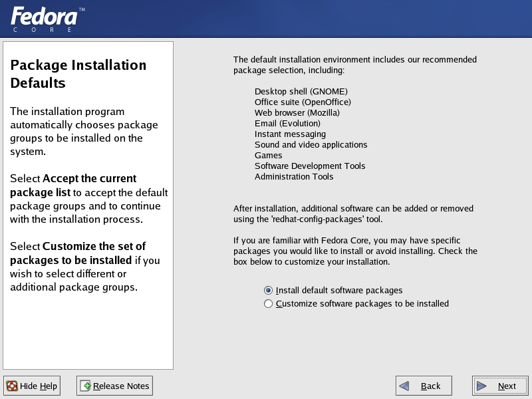This screenshot has height=399, width=532.
Task: Choose Customize software packages to be installed
Action: click(356, 304)
